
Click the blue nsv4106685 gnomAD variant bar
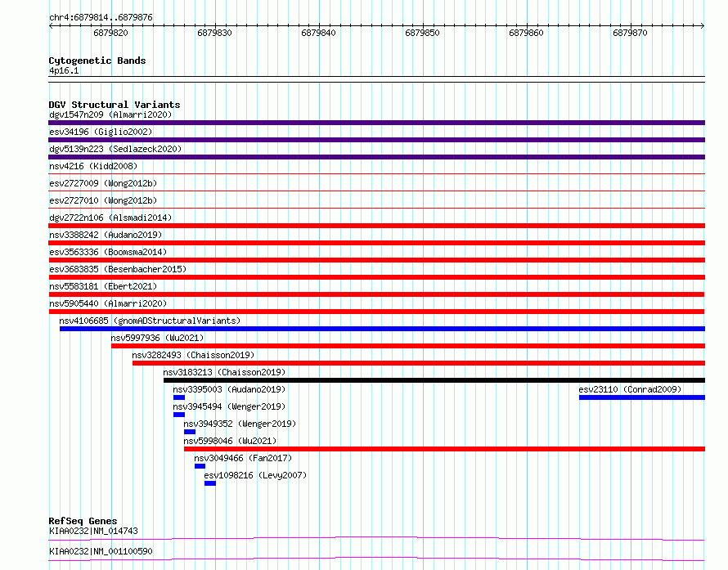click(x=382, y=329)
